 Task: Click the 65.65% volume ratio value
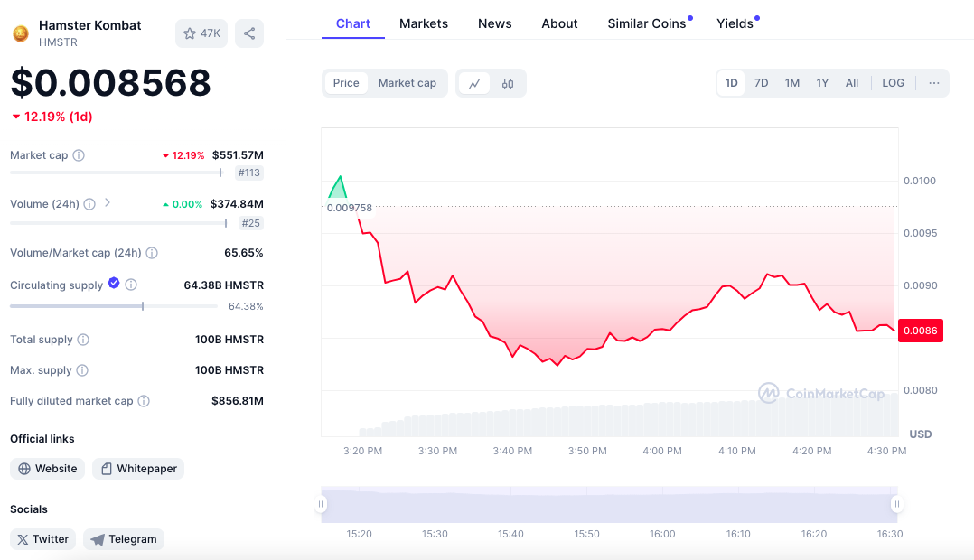pyautogui.click(x=244, y=253)
